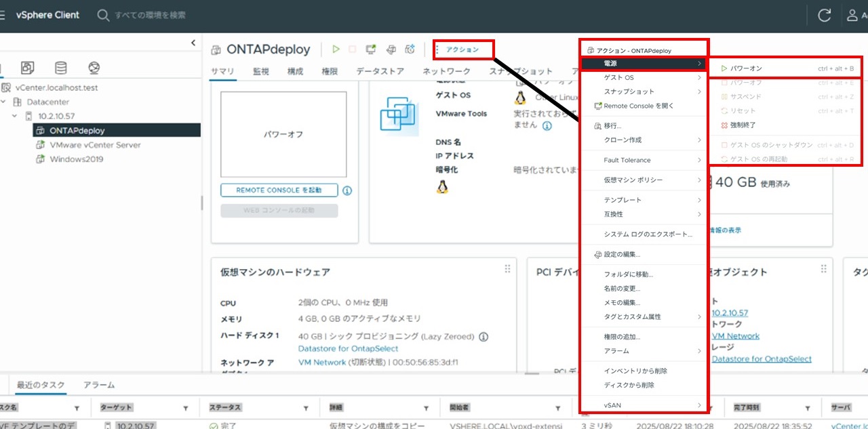Viewport: 868px width, 429px height.
Task: Choose 設定の編集 from the actions menu
Action: point(622,254)
